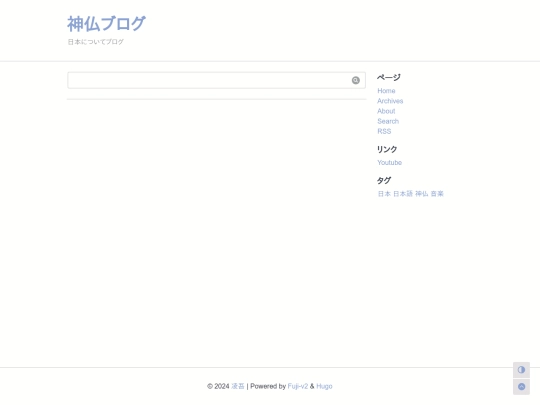Viewport: 540px width, 405px height.
Task: Click the ページ sidebar heading
Action: [388, 77]
